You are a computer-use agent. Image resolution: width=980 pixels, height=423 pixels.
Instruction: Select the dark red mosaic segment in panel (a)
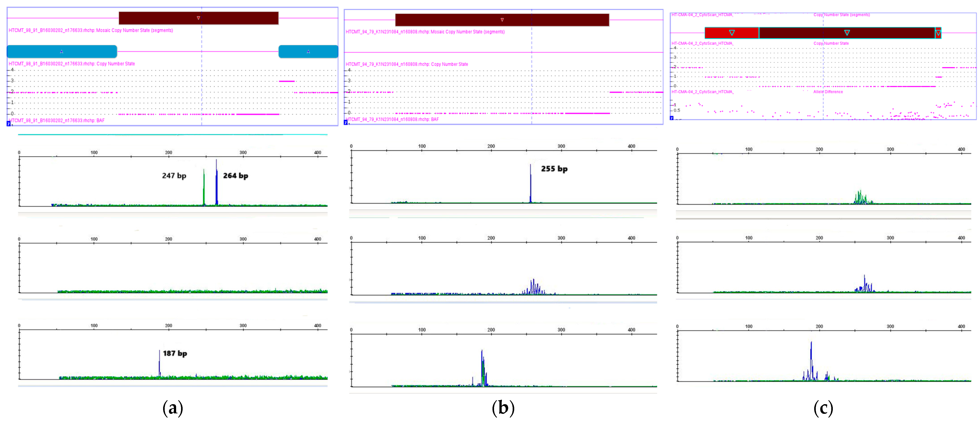click(160, 18)
